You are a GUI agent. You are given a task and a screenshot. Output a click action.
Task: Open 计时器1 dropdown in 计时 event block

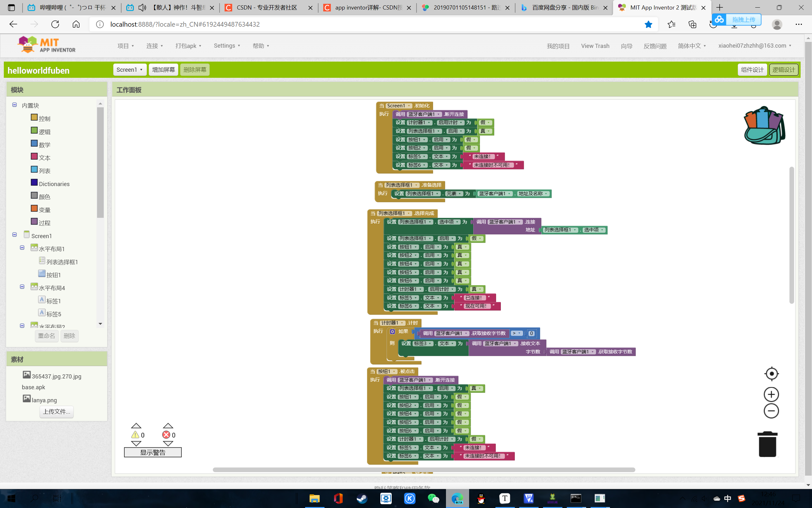pos(392,323)
